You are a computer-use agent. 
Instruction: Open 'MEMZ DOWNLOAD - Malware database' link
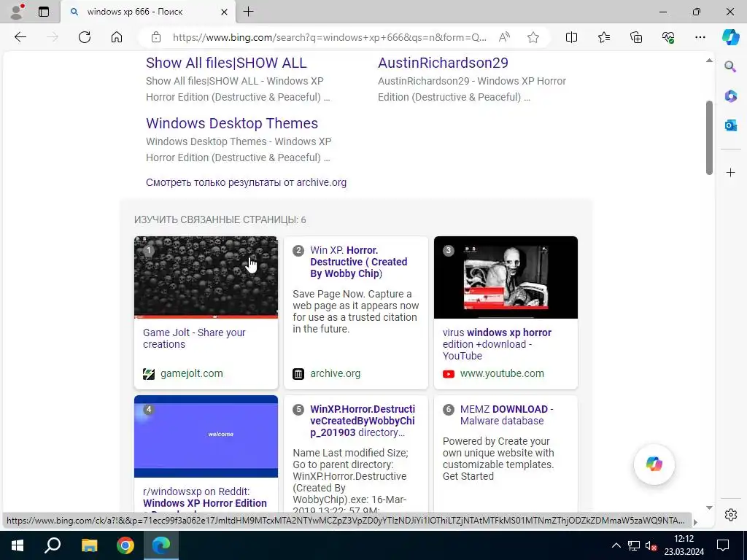pyautogui.click(x=507, y=415)
